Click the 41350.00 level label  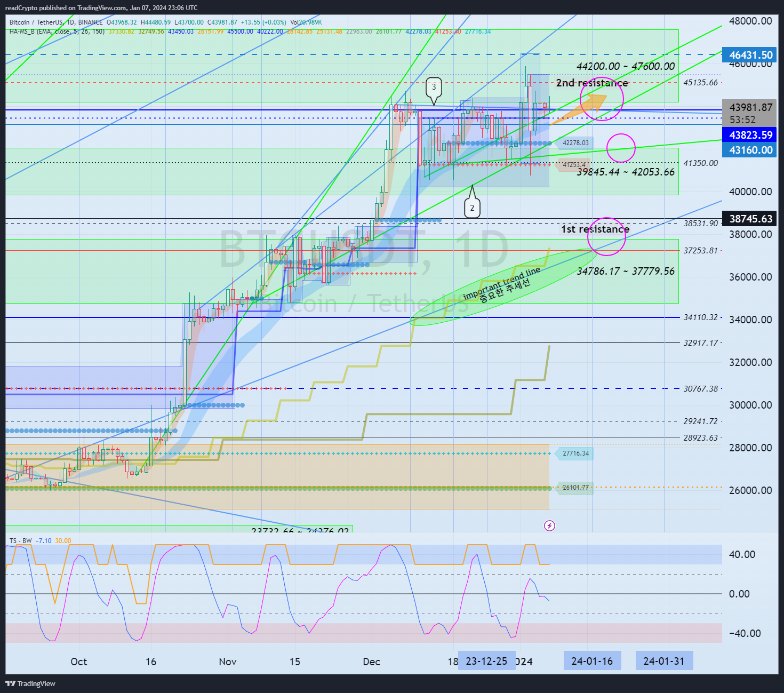coord(701,163)
